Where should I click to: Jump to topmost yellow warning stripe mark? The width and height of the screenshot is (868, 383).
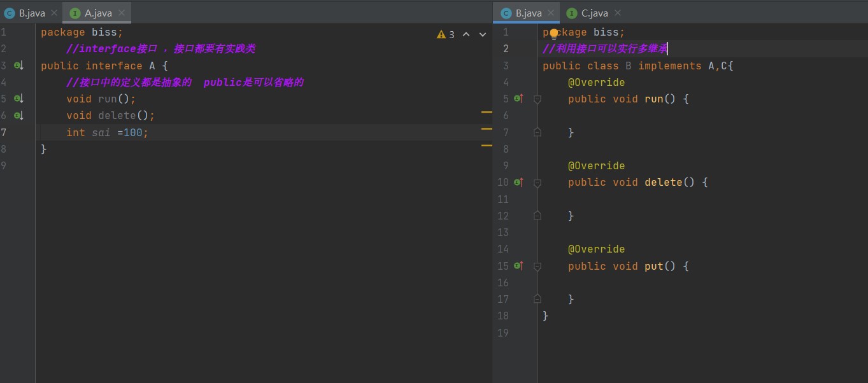[487, 112]
